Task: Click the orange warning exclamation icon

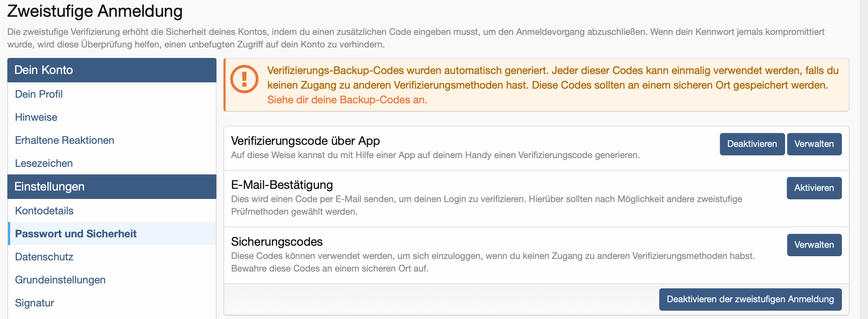Action: [x=244, y=79]
